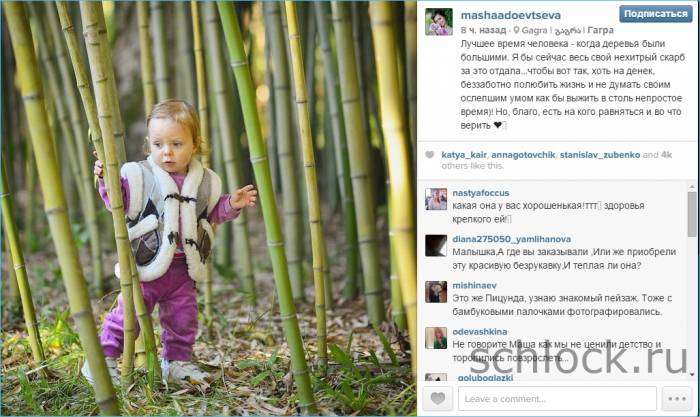
Task: Open the three-dots more options button
Action: point(677,398)
